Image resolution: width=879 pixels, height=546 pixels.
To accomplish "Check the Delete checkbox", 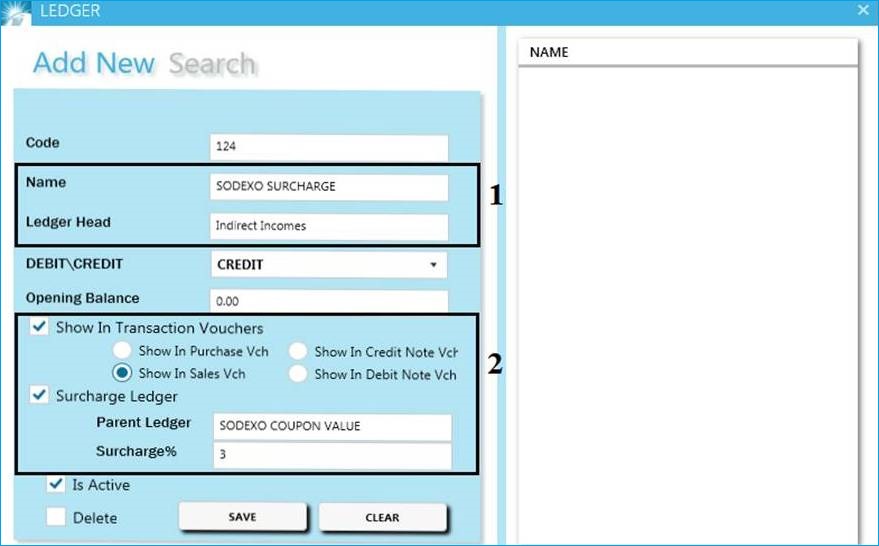I will pos(55,517).
